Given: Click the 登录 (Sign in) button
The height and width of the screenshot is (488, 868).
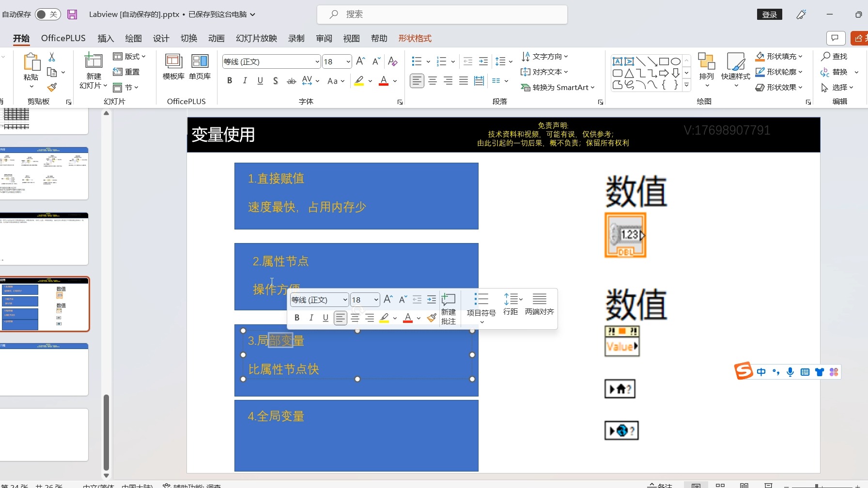Looking at the screenshot, I should (769, 14).
